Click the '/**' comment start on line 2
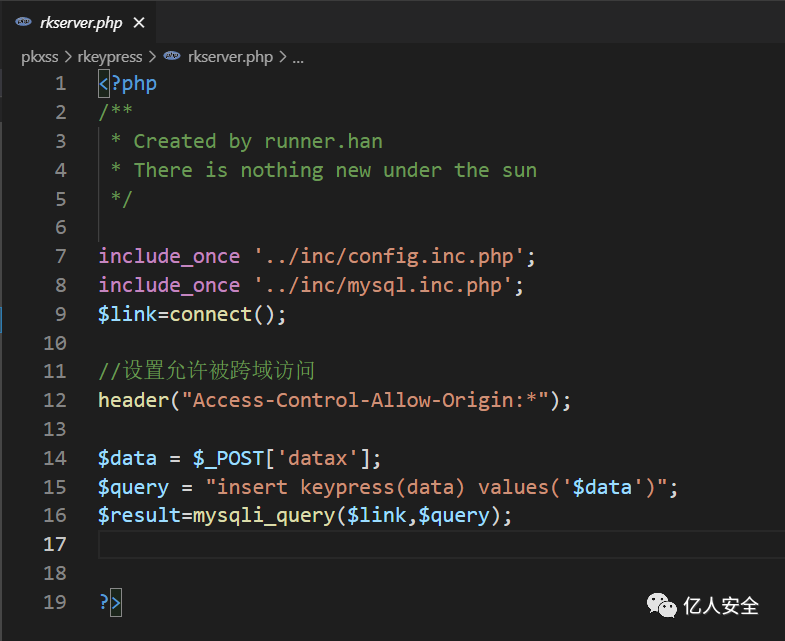Image resolution: width=785 pixels, height=641 pixels. tap(116, 111)
